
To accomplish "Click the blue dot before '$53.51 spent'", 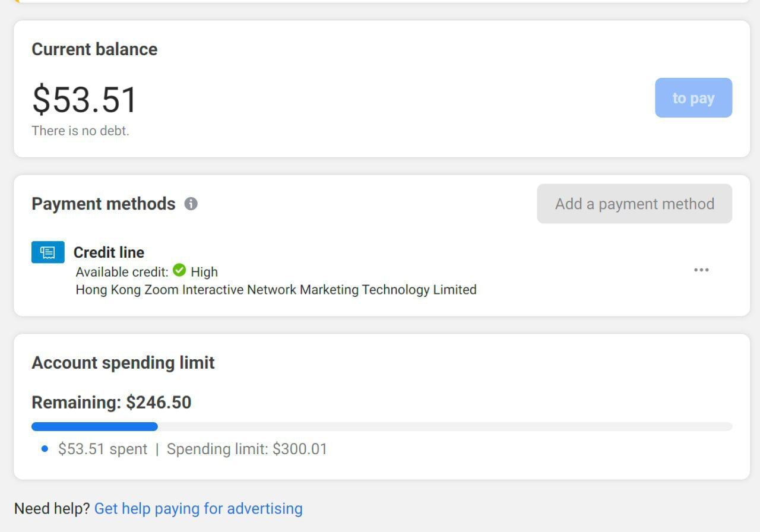I will point(45,449).
